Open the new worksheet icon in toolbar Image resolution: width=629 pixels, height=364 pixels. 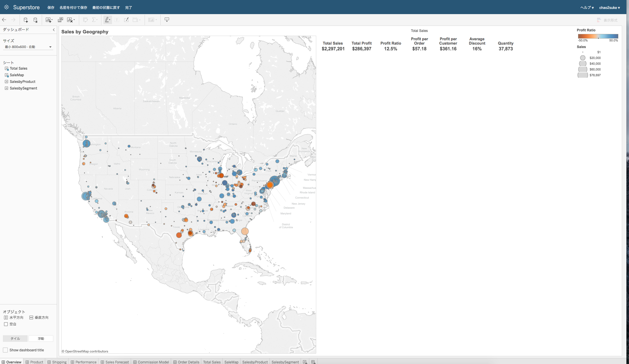(48, 20)
